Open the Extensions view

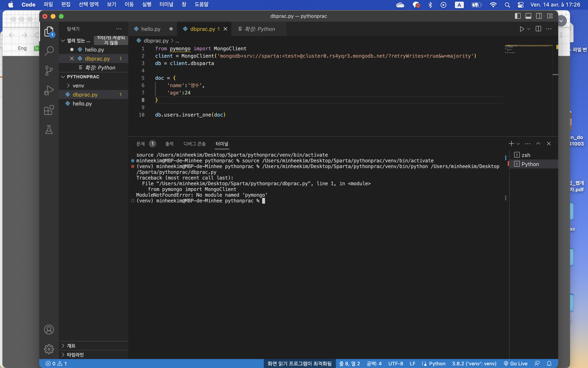tap(49, 110)
